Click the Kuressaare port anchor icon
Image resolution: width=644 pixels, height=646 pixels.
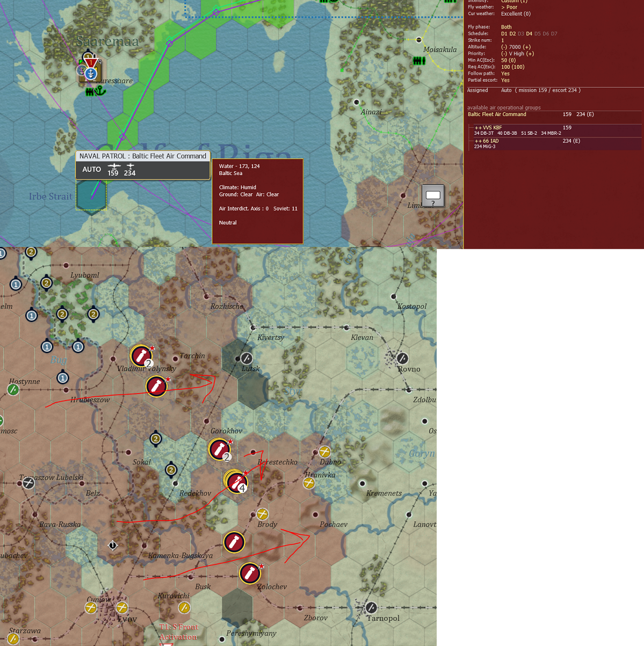coord(100,91)
